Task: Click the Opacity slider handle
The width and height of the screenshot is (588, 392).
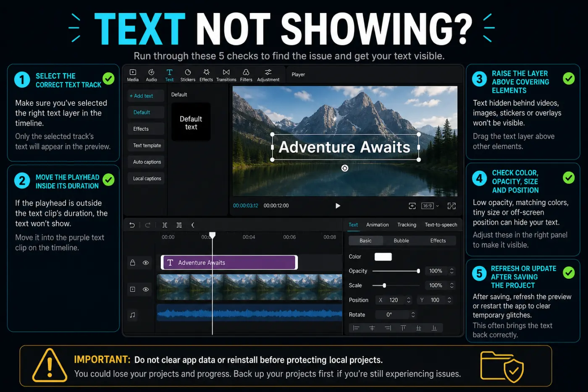Action: (418, 271)
